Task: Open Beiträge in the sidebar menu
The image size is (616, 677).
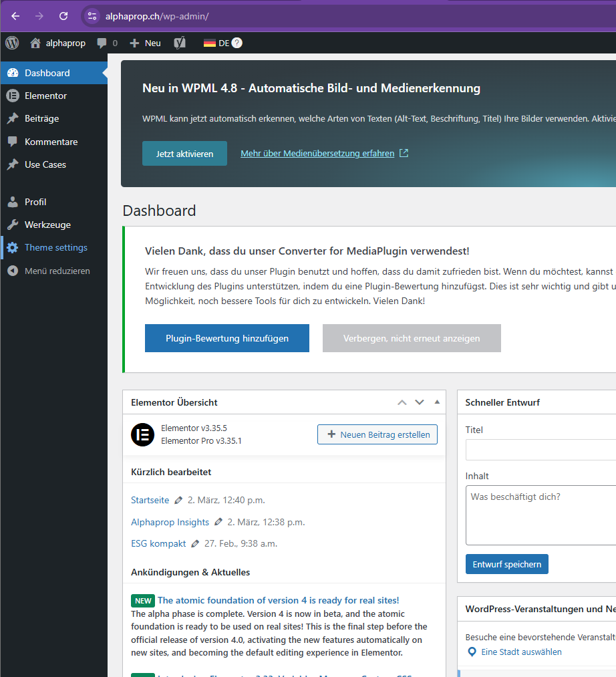Action: 41,118
